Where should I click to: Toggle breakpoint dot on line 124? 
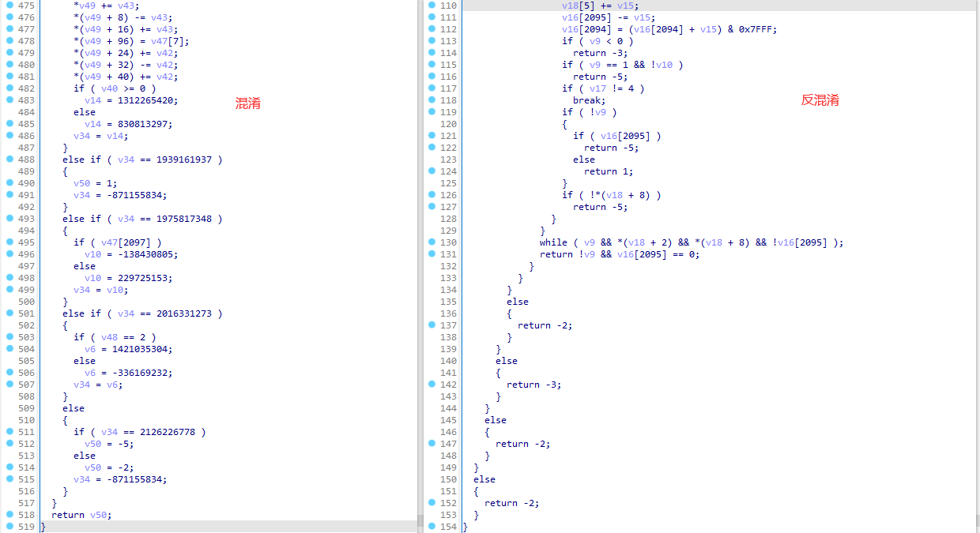[432, 171]
